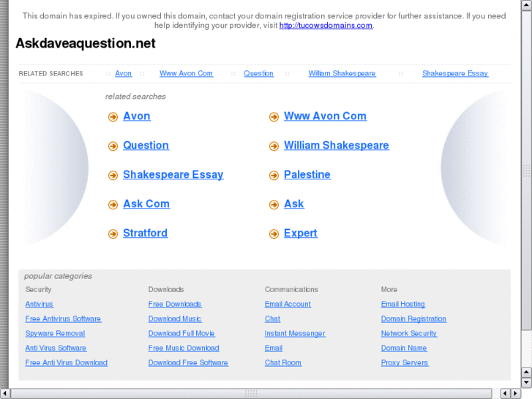The image size is (532, 399).
Task: Click the Chat Room link
Action: 283,362
